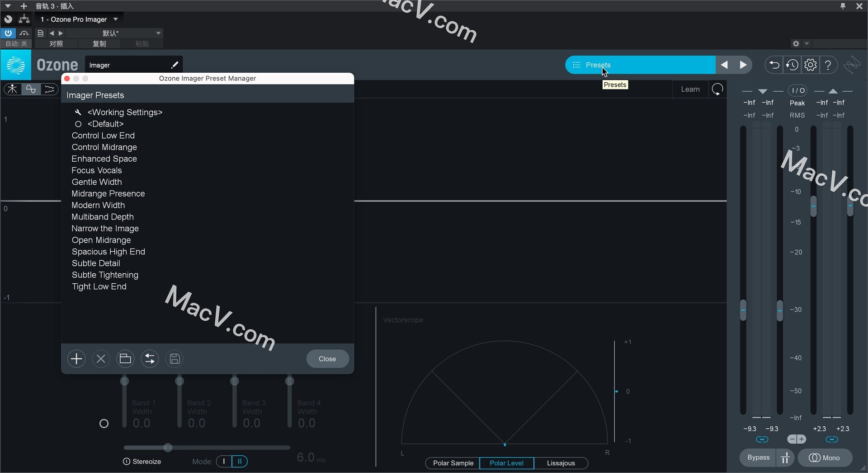This screenshot has height=473, width=868.
Task: Click the host routing tree icon
Action: coord(24,19)
